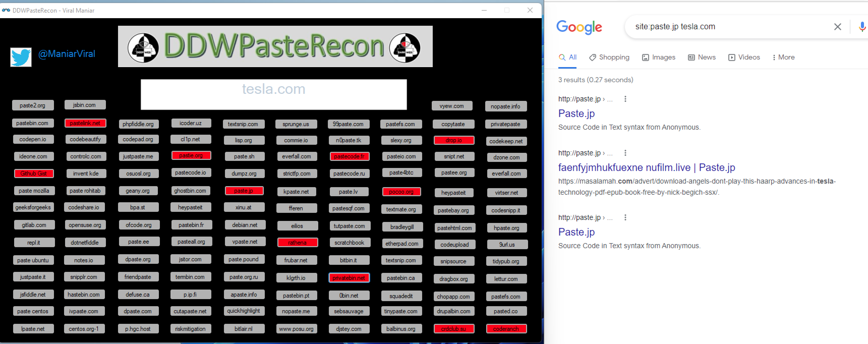Screen dimensions: 868x344
Task: Click the red pastie.org button
Action: click(x=191, y=155)
